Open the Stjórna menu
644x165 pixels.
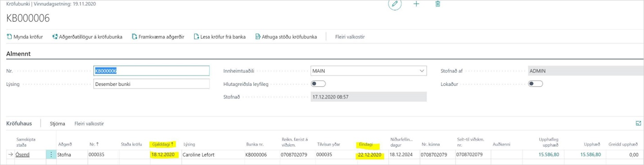(58, 124)
